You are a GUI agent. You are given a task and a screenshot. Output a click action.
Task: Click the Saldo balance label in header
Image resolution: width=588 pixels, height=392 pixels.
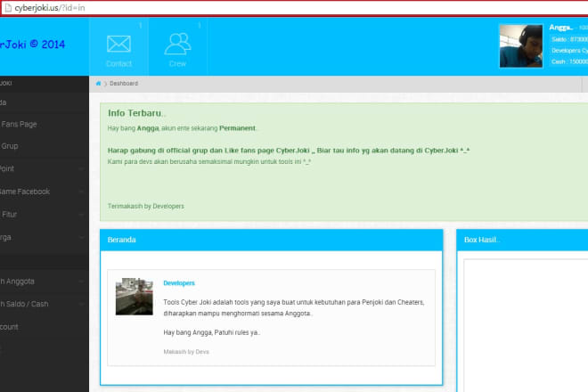pos(569,39)
